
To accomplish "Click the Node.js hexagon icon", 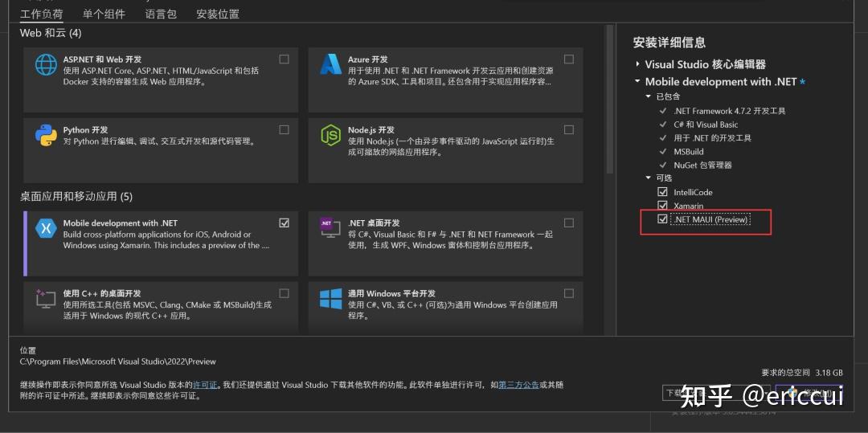I will [330, 136].
